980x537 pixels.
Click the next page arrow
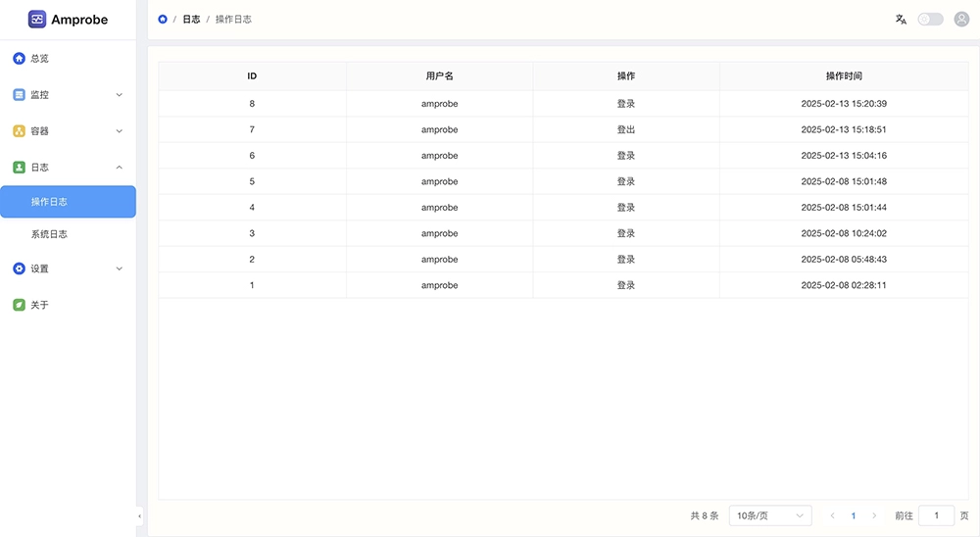pyautogui.click(x=874, y=515)
